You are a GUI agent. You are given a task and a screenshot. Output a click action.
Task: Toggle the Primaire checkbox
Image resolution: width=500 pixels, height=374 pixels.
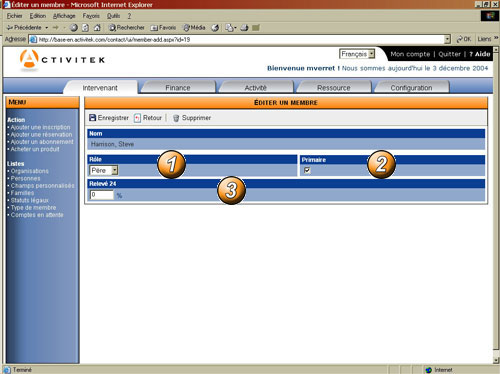coord(307,170)
